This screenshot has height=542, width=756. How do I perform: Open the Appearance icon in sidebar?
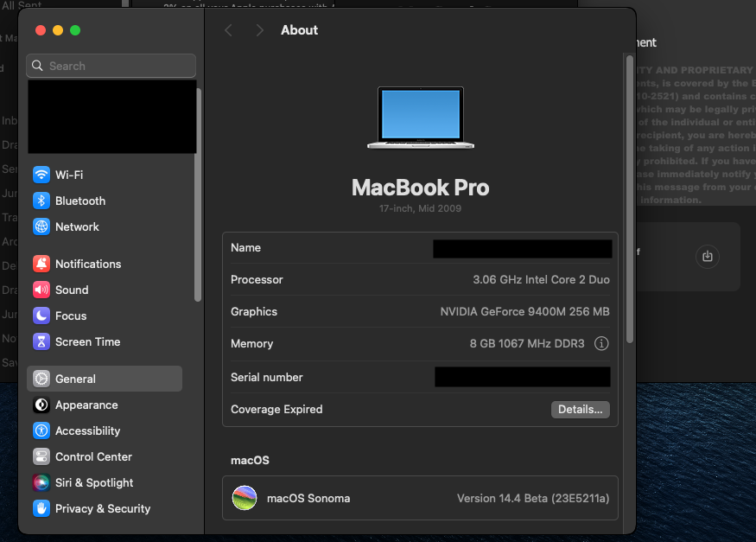(x=41, y=405)
